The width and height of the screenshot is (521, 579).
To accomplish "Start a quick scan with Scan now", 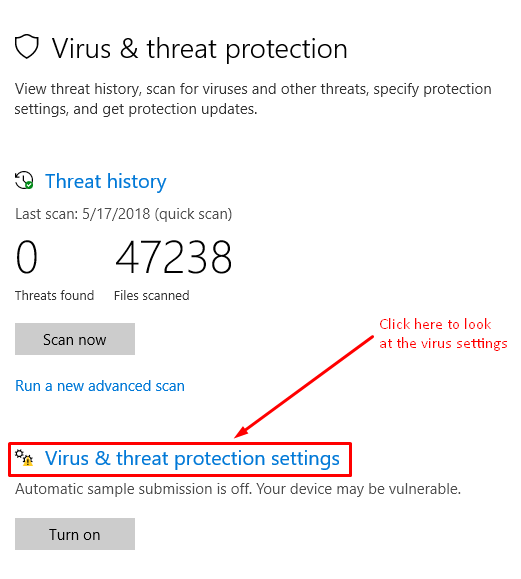I will 75,339.
